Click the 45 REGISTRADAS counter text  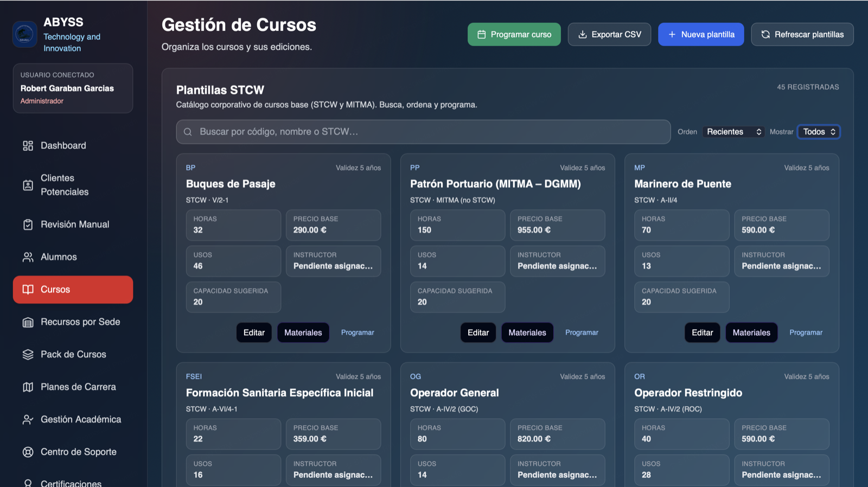click(808, 87)
